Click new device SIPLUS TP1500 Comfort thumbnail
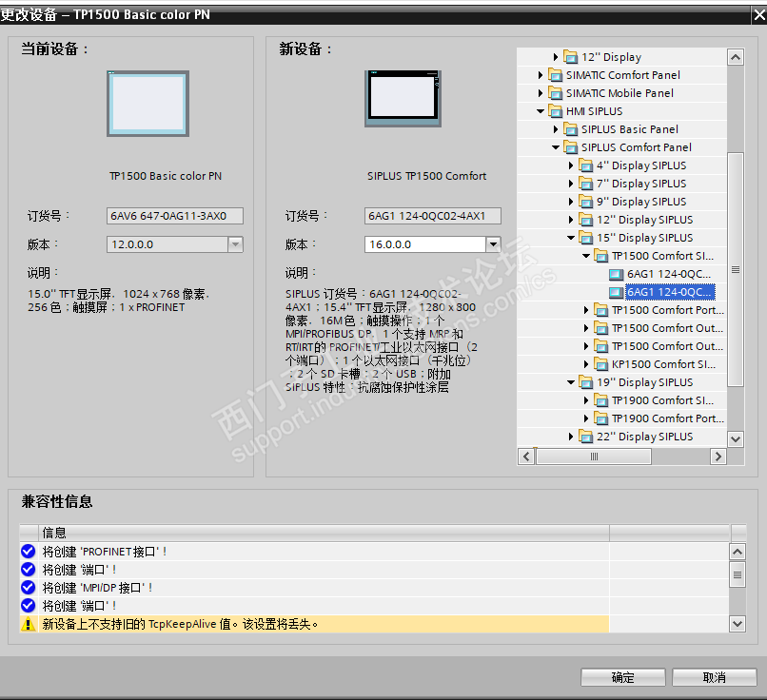This screenshot has width=767, height=700. point(403,99)
